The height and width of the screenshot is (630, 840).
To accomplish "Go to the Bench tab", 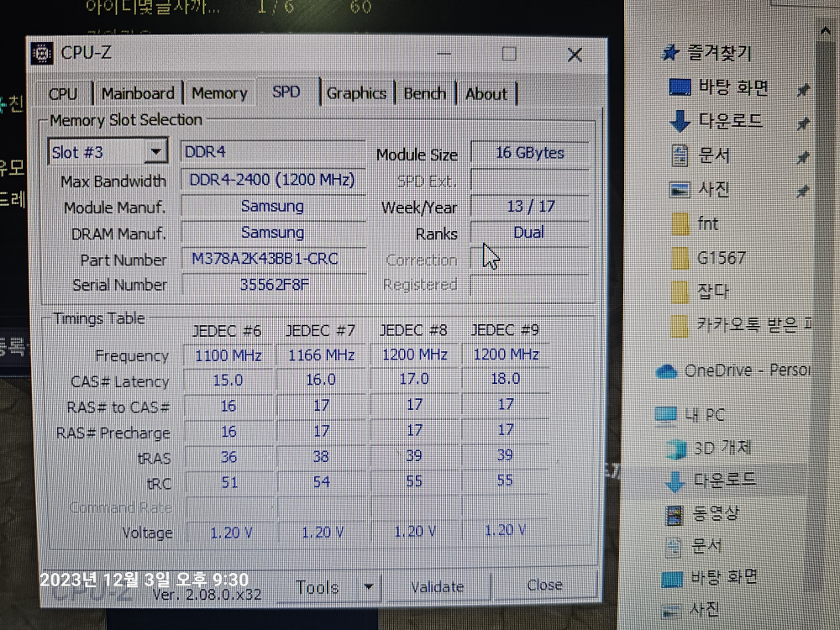I will (x=424, y=94).
